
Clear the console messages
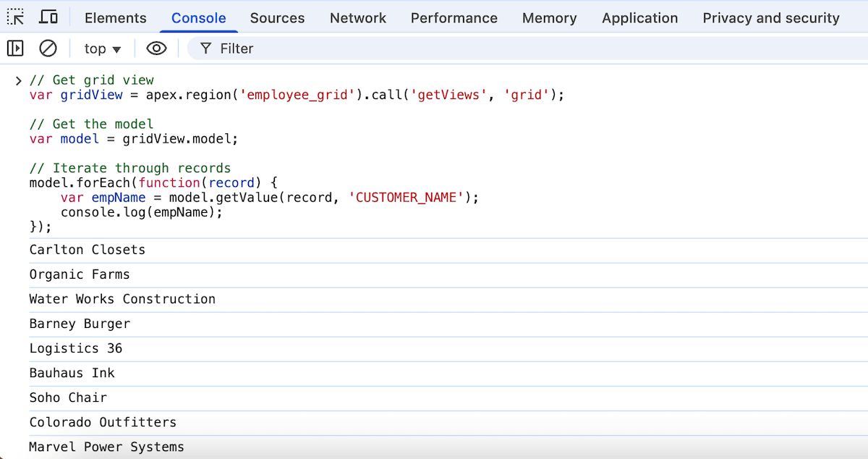(48, 48)
